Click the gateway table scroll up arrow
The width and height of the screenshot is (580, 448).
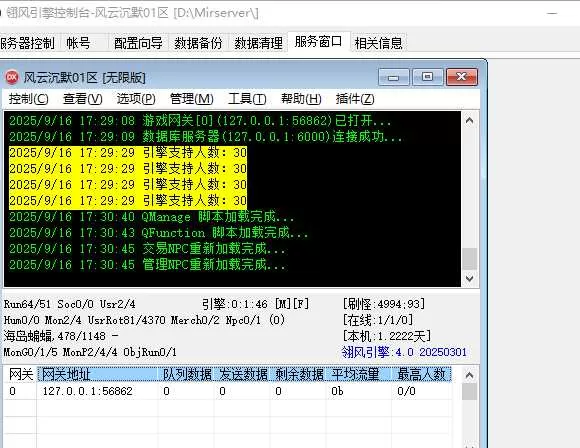tap(469, 375)
